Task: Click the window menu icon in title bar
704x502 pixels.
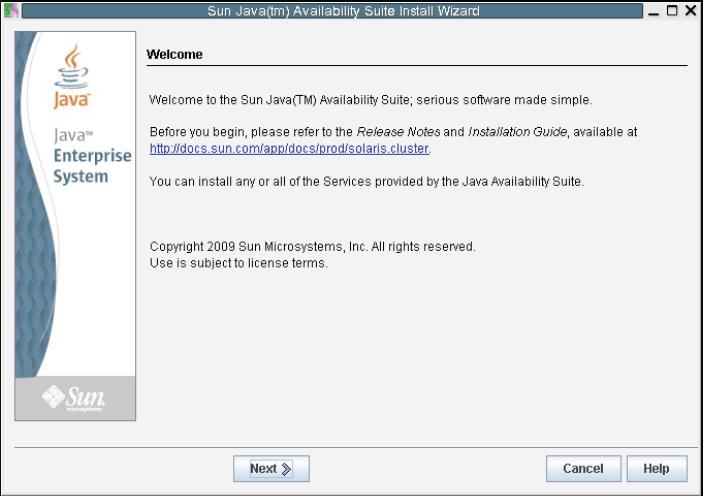Action: 11,11
